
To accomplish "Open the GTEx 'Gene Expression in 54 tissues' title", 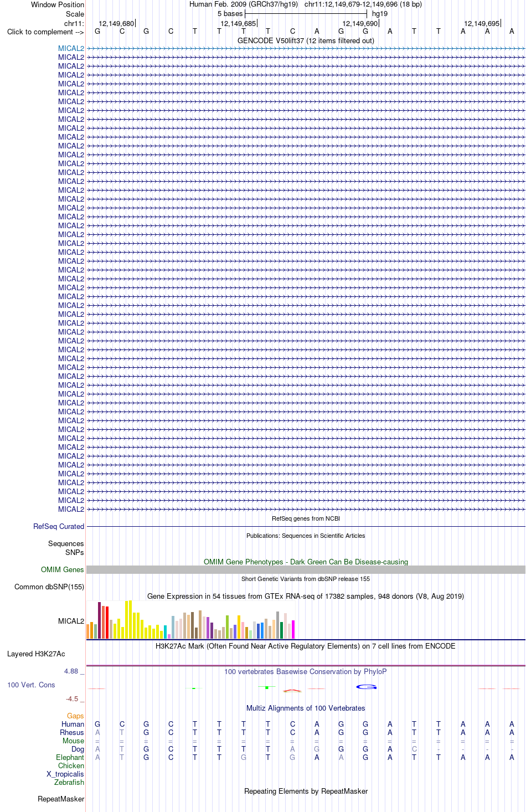I will point(306,597).
